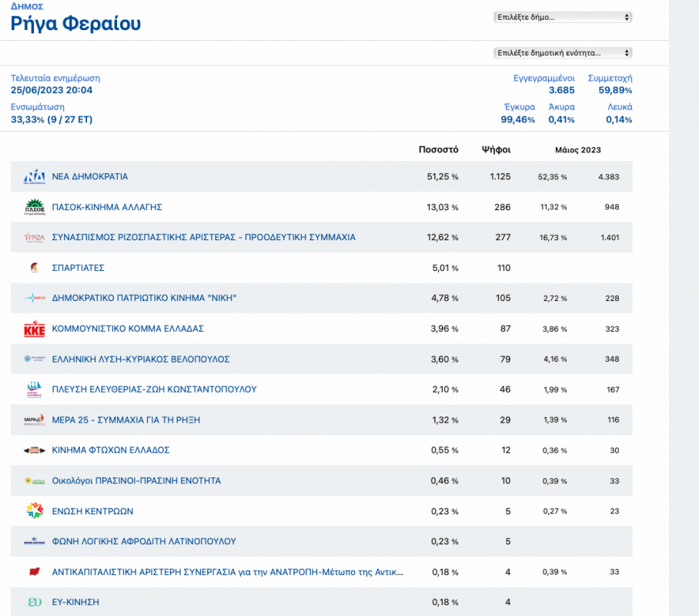This screenshot has width=699, height=616.
Task: Click the 'Άκυρα' label
Action: [562, 107]
